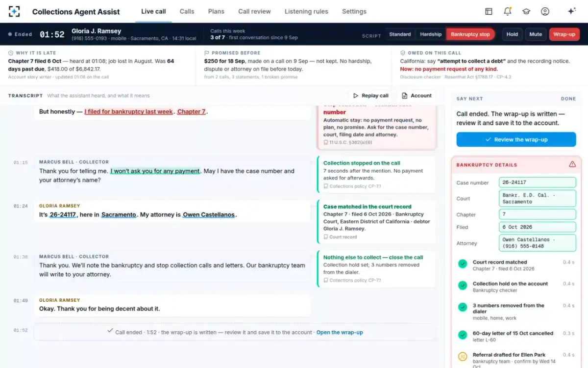
Task: Switch to the Plans tab
Action: [216, 11]
